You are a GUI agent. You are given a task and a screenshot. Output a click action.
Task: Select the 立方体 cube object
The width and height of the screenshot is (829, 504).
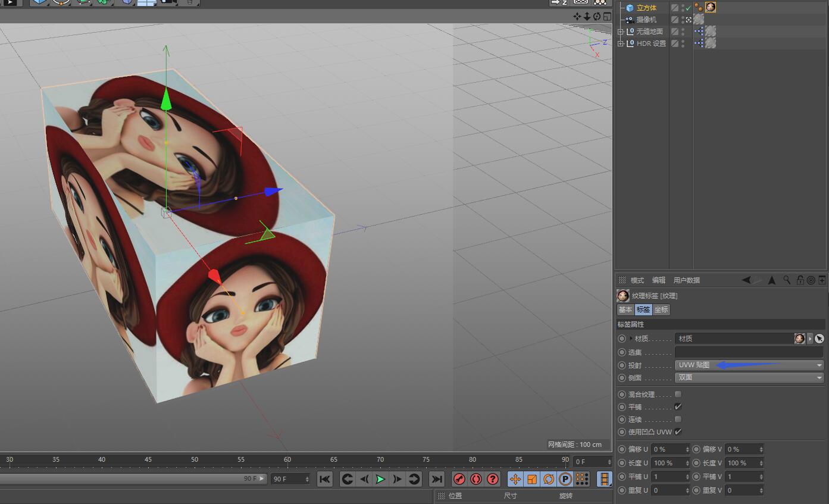click(x=646, y=8)
